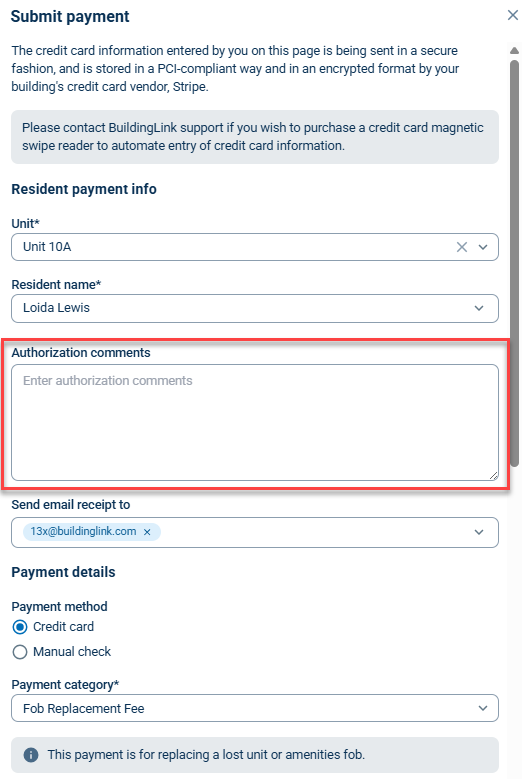Click the scrollbar up arrow
The width and height of the screenshot is (525, 779).
tap(515, 50)
